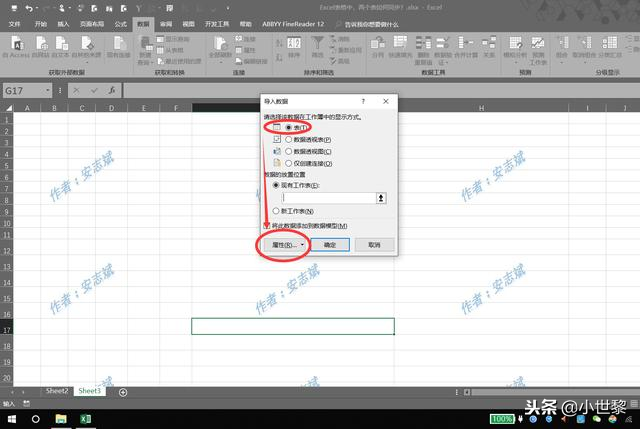640x429 pixels.
Task: Click Connections (连接) icon in ribbon
Action: 239,39
